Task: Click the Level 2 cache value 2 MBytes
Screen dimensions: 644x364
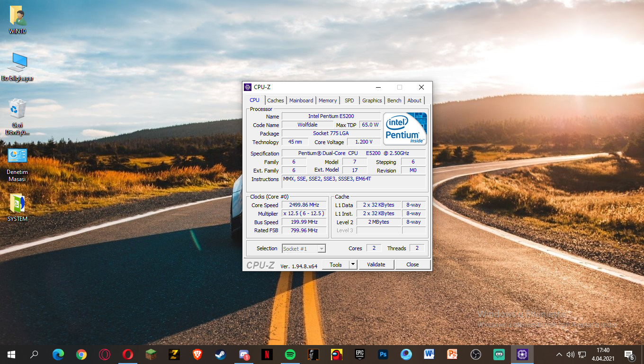Action: point(379,222)
